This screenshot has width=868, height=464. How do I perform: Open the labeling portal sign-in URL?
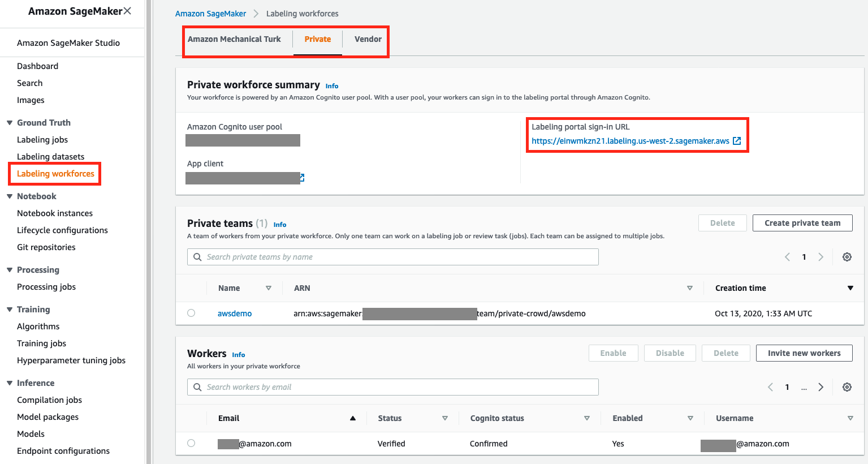631,141
